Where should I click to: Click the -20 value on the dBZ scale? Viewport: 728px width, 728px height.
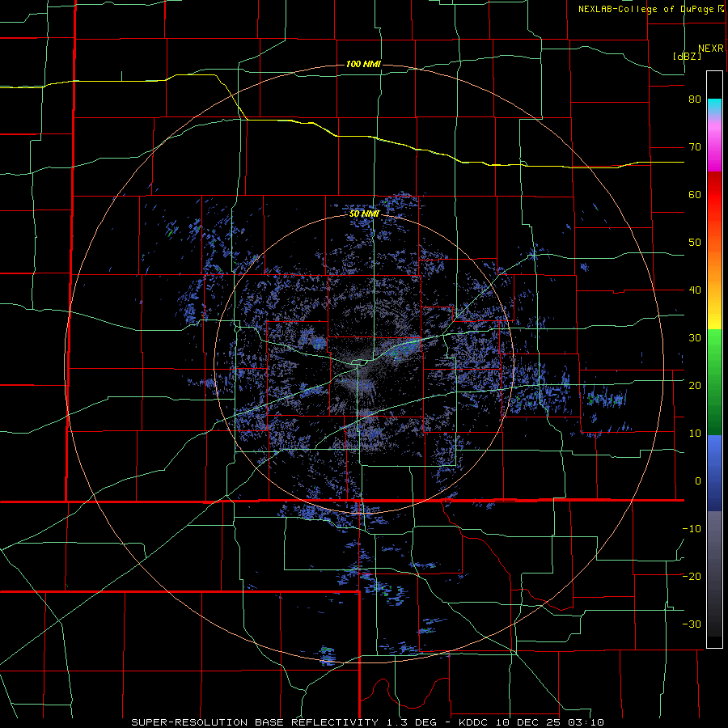(x=692, y=577)
